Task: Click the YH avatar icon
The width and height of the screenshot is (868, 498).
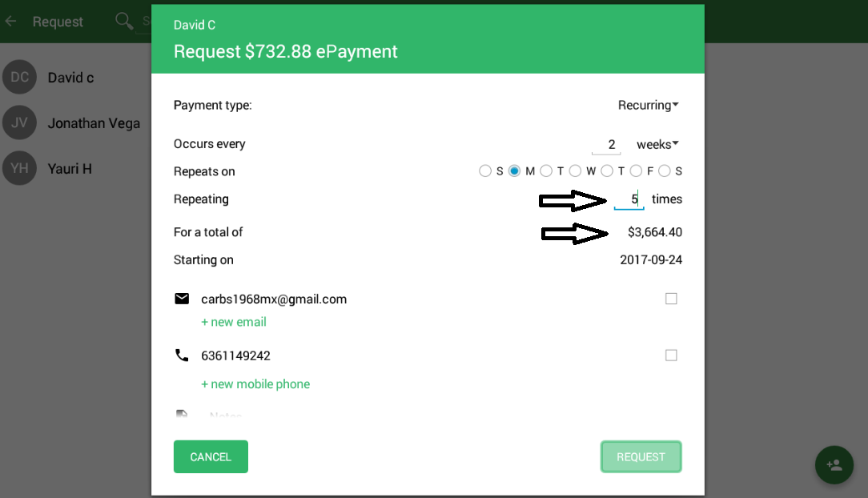Action: [x=19, y=168]
